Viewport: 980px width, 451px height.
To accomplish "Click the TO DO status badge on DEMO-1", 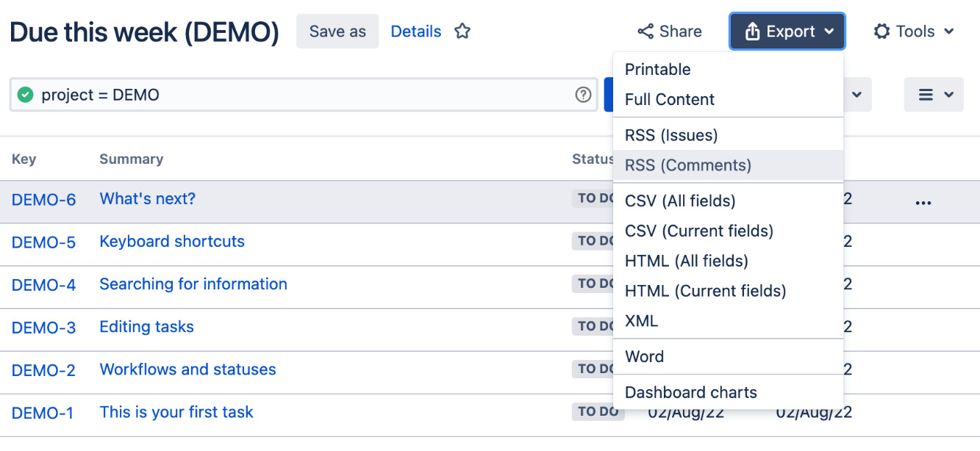I will coord(598,411).
